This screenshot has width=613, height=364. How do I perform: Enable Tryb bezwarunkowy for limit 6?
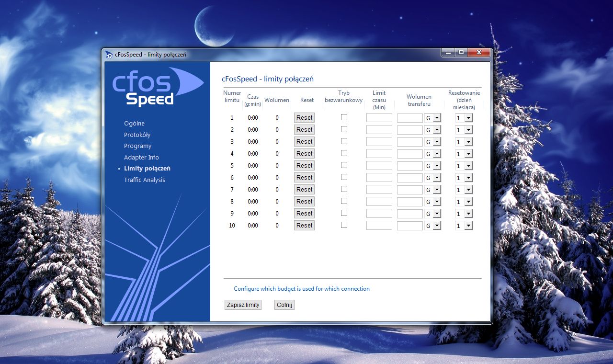tap(344, 177)
